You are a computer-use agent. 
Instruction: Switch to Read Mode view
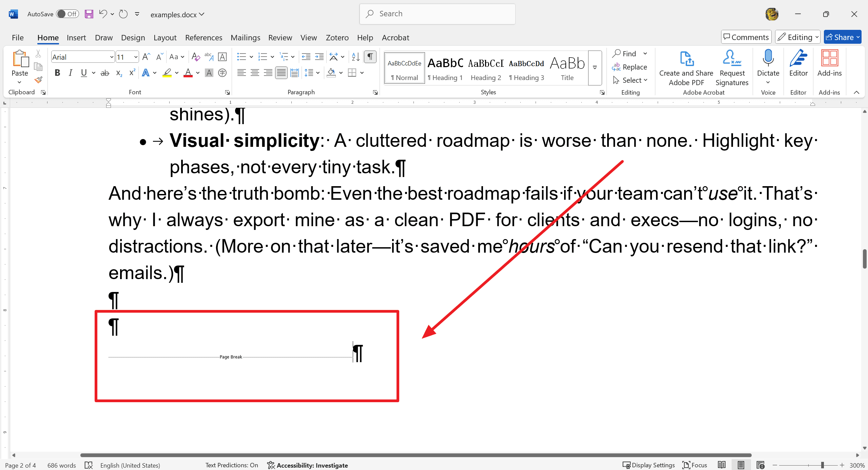722,465
